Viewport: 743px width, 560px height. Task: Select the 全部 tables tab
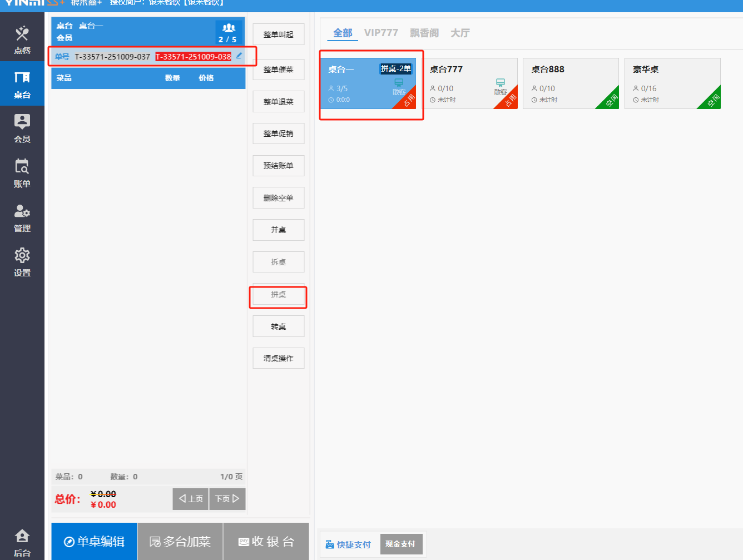[x=343, y=33]
